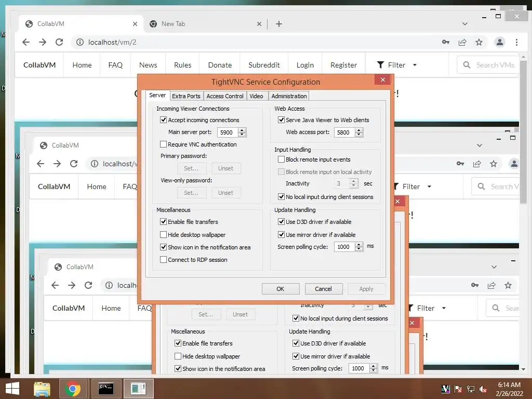
Task: Open Command Prompt taskbar icon
Action: tap(106, 389)
